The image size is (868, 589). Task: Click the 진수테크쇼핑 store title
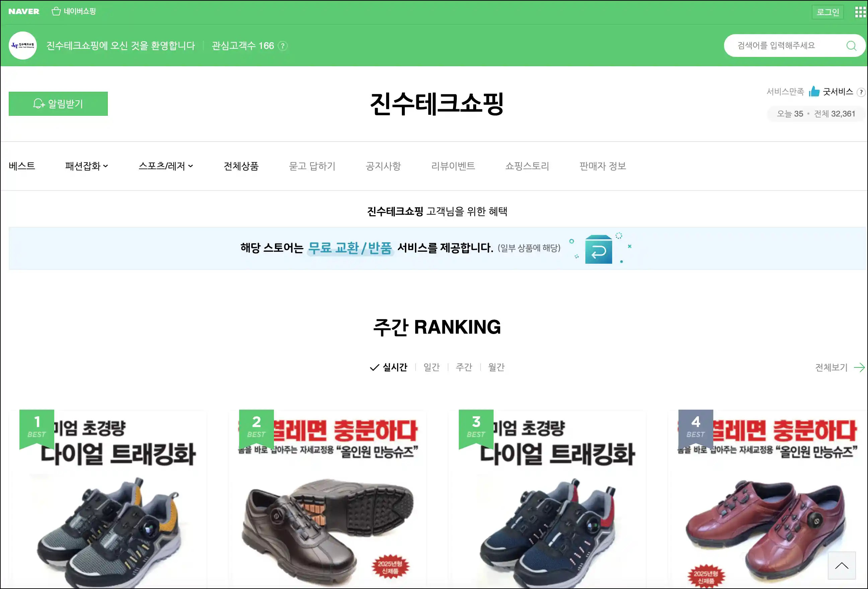click(x=437, y=103)
